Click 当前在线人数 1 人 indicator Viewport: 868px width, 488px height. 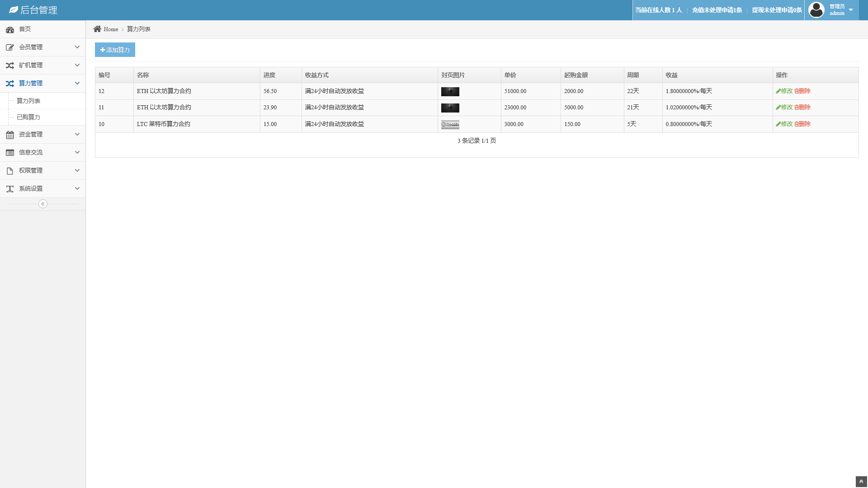click(658, 10)
